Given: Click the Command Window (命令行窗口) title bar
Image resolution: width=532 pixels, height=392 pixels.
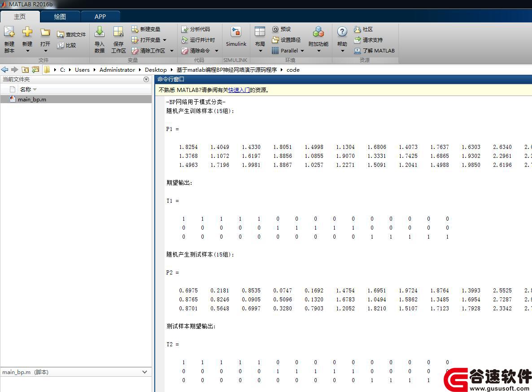Looking at the screenshot, I should (x=343, y=79).
